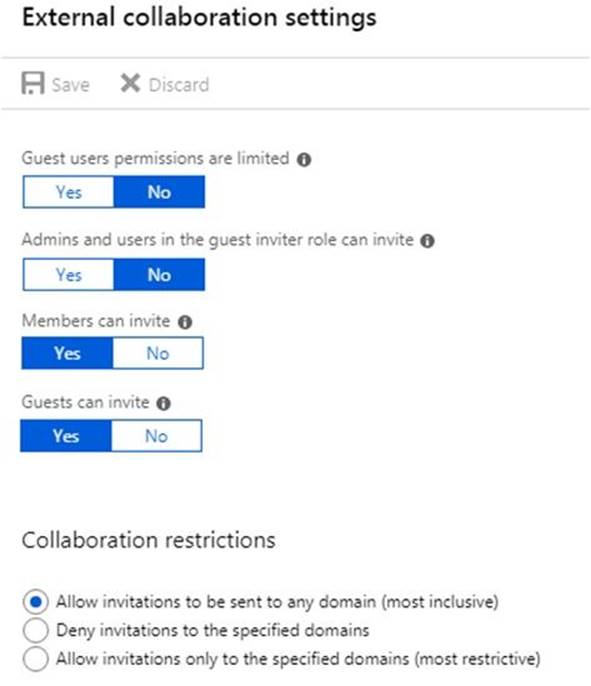591x686 pixels.
Task: Select Yes under Members can invite
Action: coord(67,353)
